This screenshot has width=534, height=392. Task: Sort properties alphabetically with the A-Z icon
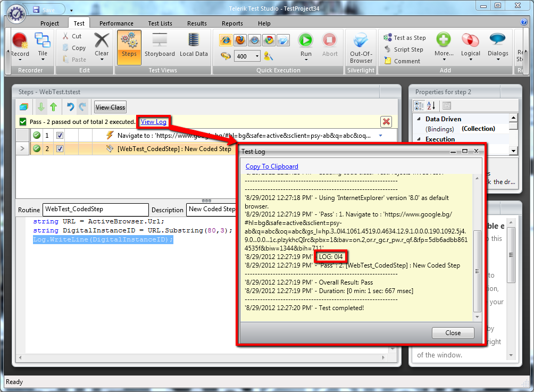click(431, 105)
